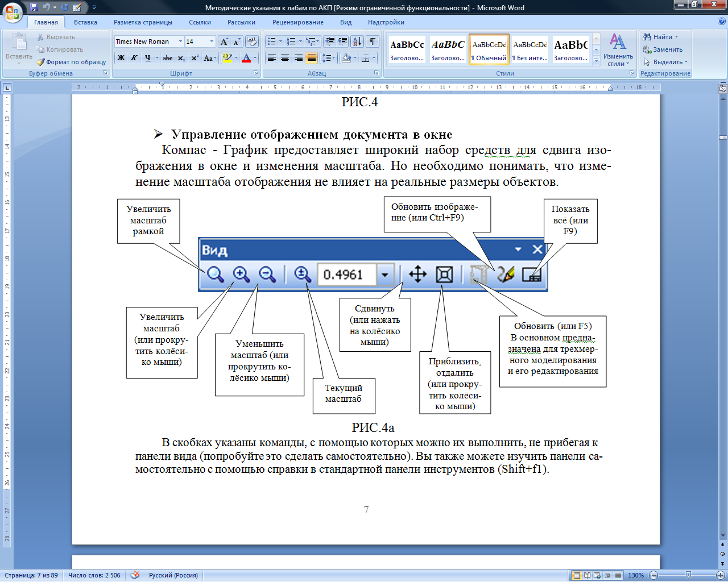
Task: Sort text with the A-Z sort icon
Action: pos(357,41)
